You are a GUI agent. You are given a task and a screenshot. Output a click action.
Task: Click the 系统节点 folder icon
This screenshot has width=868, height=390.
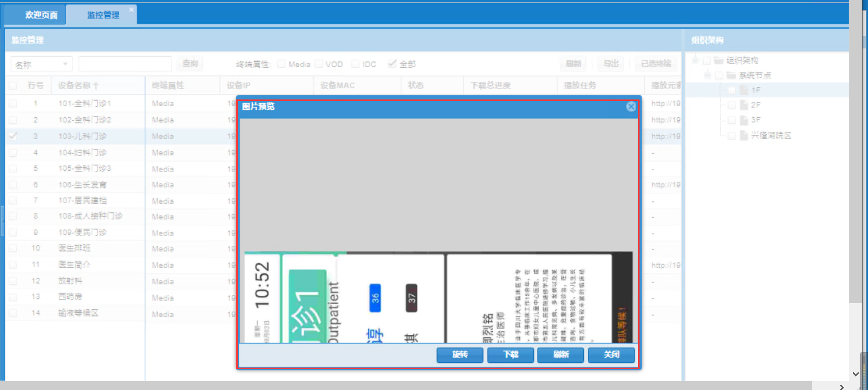click(x=731, y=76)
